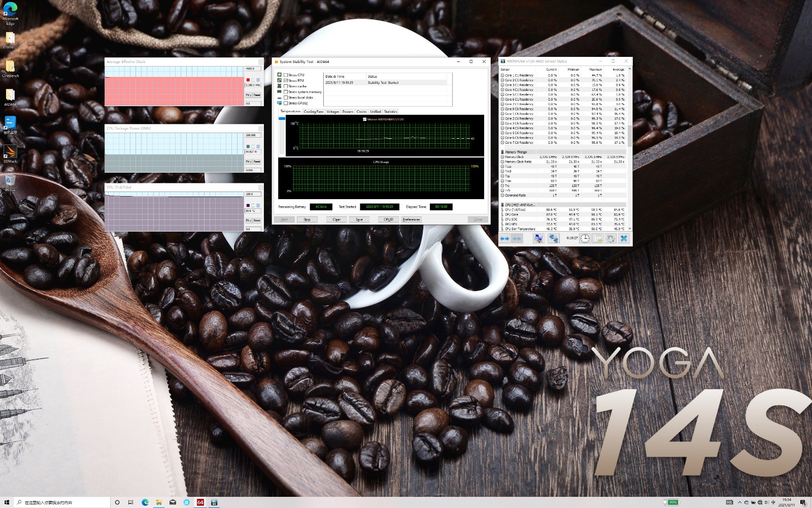Click Reset in CPU Package Power graph
The image size is (812, 508).
(257, 162)
